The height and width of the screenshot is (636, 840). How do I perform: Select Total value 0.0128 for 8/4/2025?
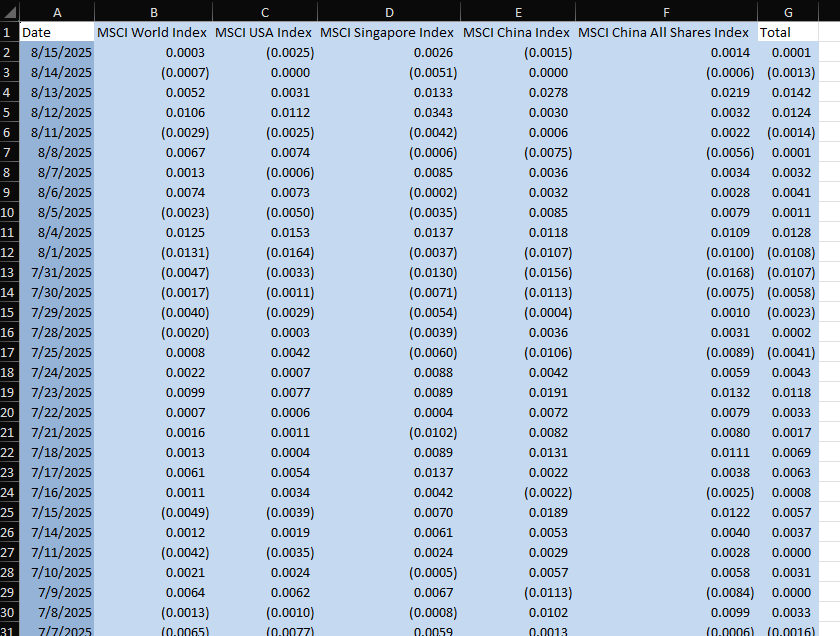tap(788, 233)
